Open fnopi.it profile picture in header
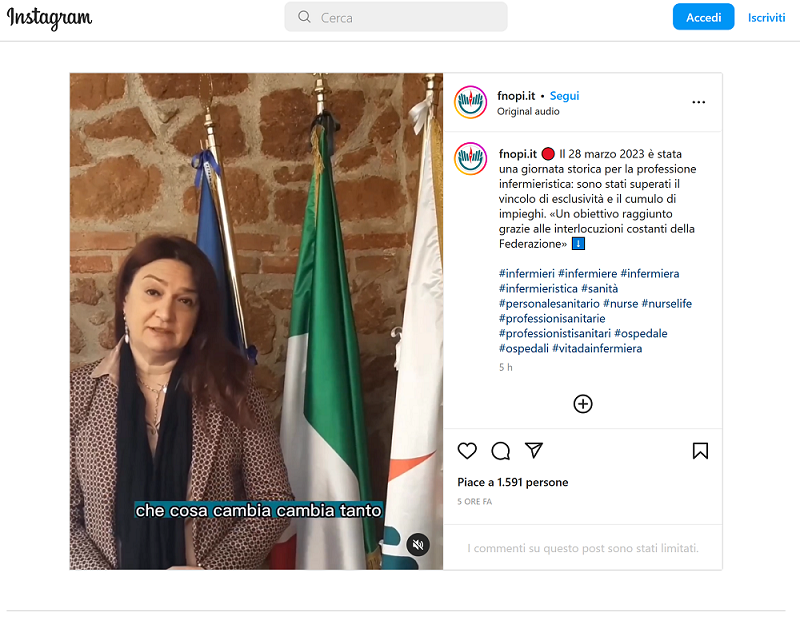Image resolution: width=800 pixels, height=632 pixels. pyautogui.click(x=470, y=102)
